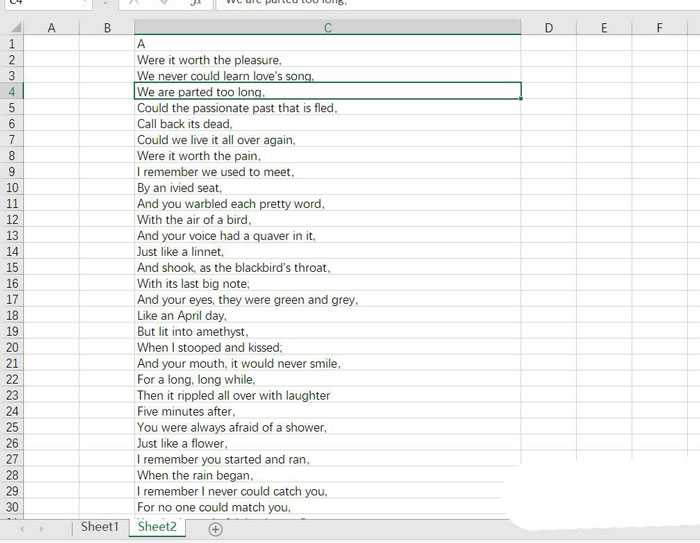Screen dimensions: 700x543
Task: Click cell 'We never could learn love's song,'
Action: pos(328,75)
